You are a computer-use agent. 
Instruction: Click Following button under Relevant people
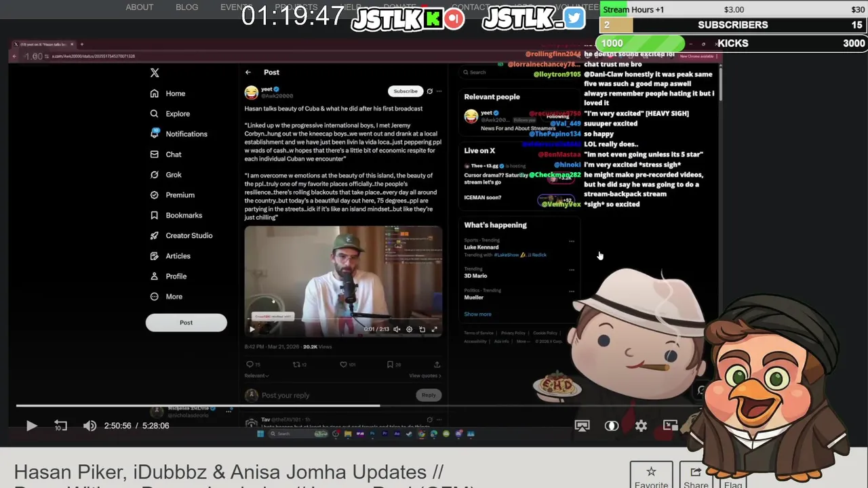click(x=558, y=117)
